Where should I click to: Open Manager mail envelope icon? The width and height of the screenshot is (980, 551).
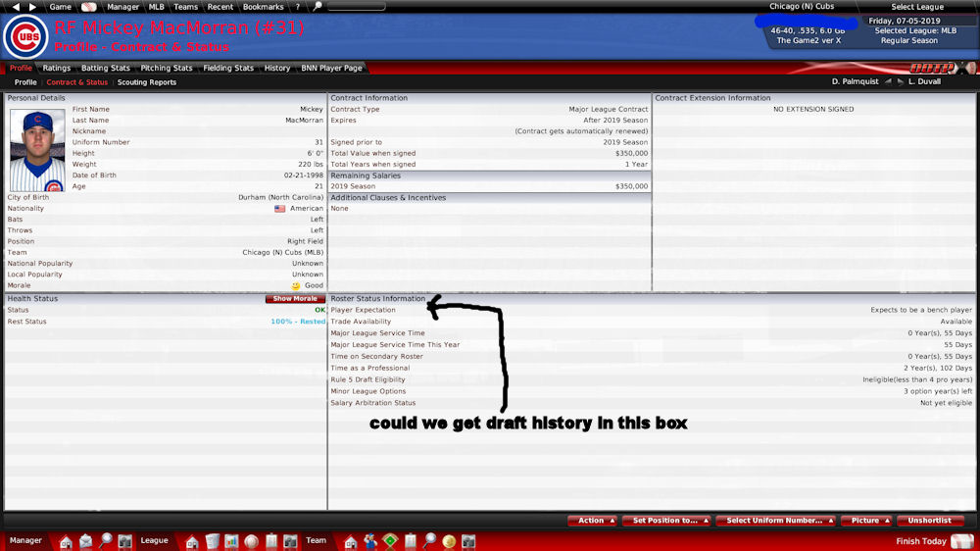point(85,541)
